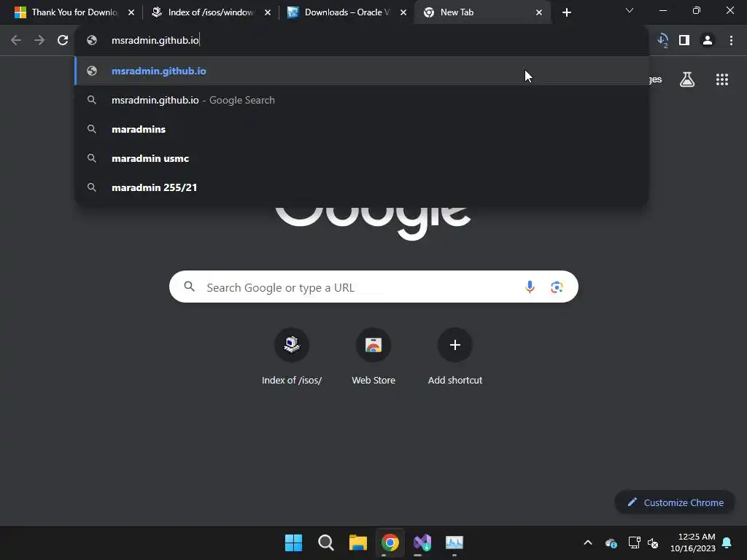Open the Web Store shortcut
747x560 pixels.
coord(373,357)
